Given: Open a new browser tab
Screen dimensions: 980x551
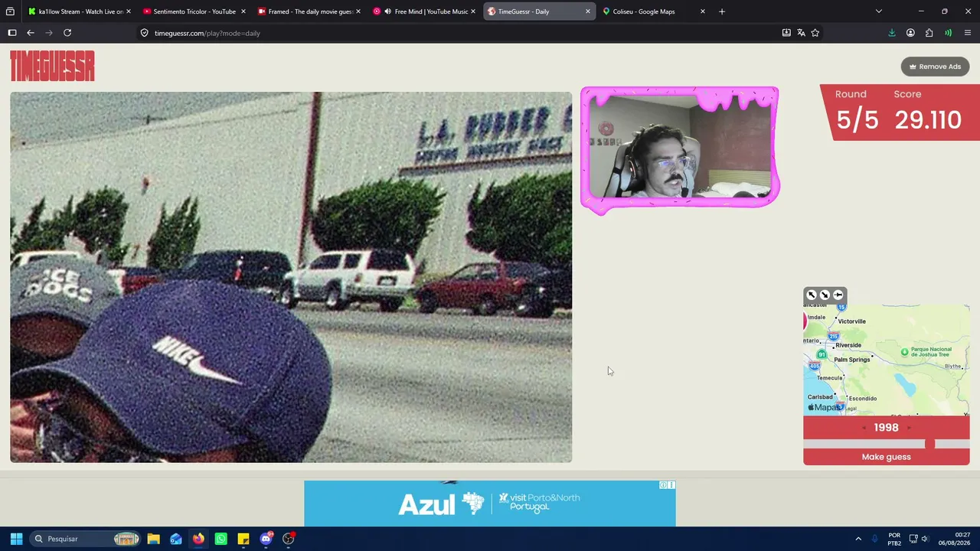Looking at the screenshot, I should (721, 11).
